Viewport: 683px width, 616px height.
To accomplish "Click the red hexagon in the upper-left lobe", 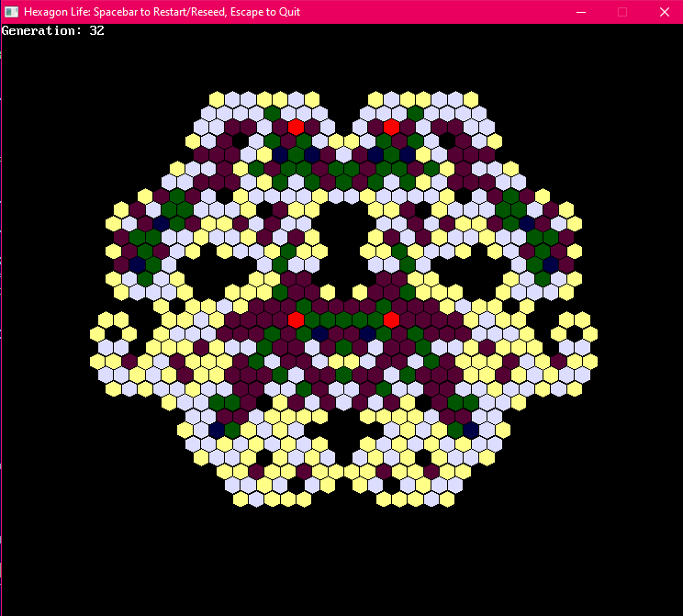I will point(296,126).
